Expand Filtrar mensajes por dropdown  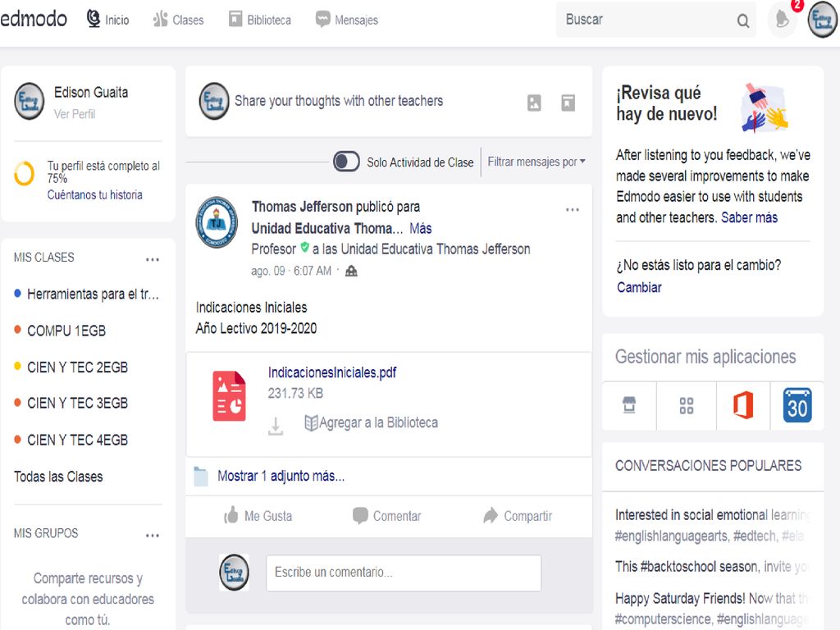[x=536, y=162]
